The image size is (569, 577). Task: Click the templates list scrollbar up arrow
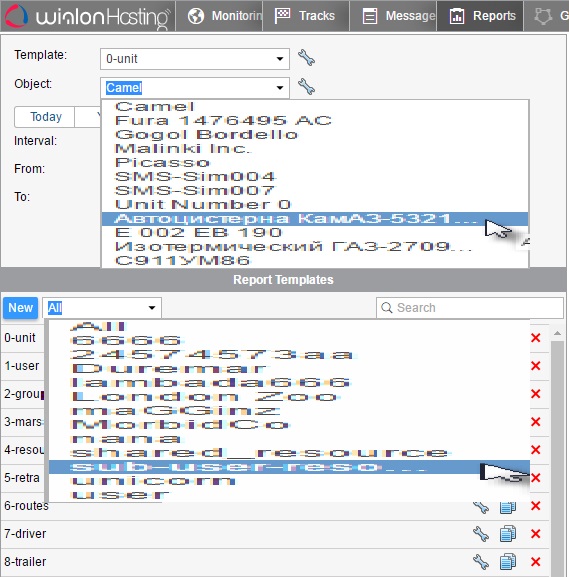tap(557, 333)
